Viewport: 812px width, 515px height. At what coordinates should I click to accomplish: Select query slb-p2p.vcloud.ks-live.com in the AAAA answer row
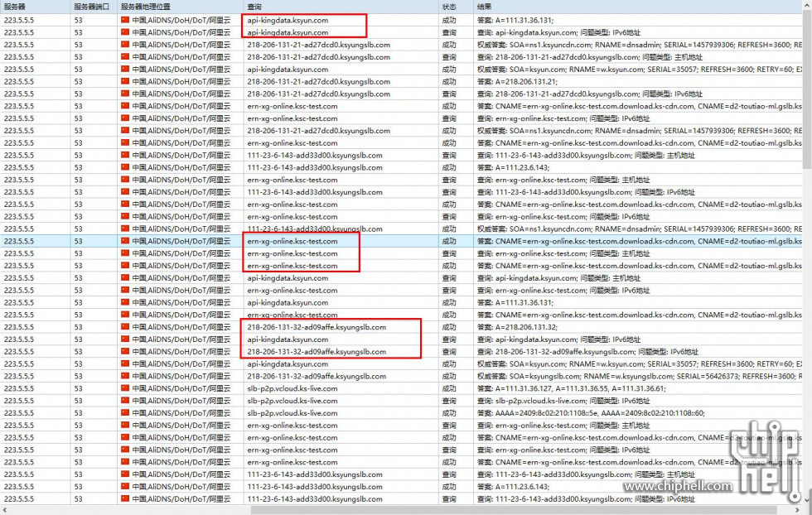click(x=292, y=413)
